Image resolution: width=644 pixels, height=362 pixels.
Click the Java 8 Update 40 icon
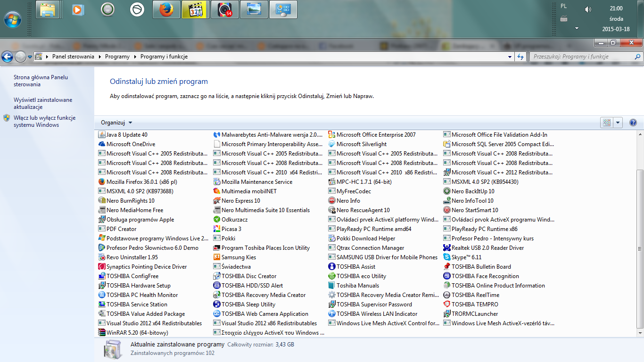coord(101,135)
